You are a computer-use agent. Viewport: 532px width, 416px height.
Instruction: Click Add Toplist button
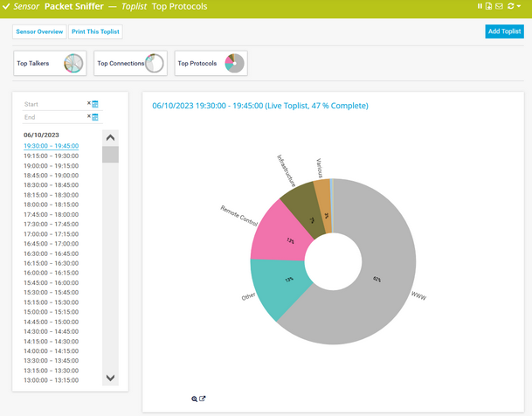pos(504,31)
